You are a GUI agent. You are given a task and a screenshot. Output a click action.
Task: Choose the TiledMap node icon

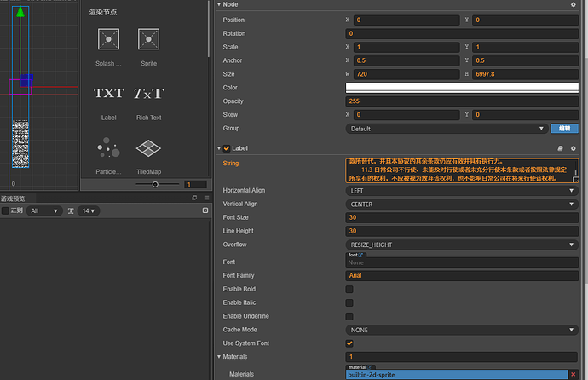click(148, 148)
